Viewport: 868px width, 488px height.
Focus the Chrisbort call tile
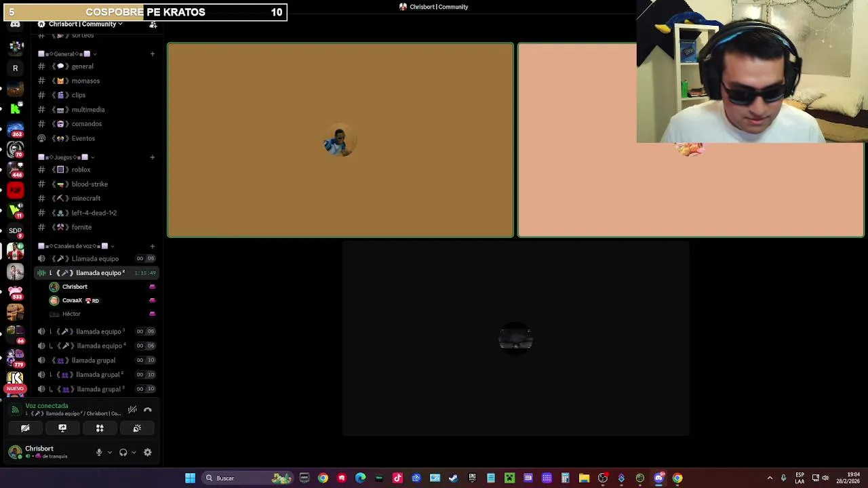[340, 140]
